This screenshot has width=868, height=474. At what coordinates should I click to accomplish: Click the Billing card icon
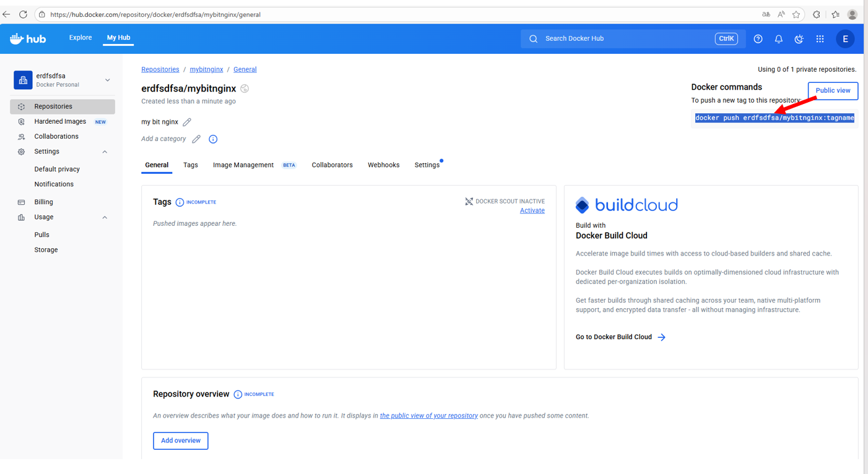tap(22, 202)
